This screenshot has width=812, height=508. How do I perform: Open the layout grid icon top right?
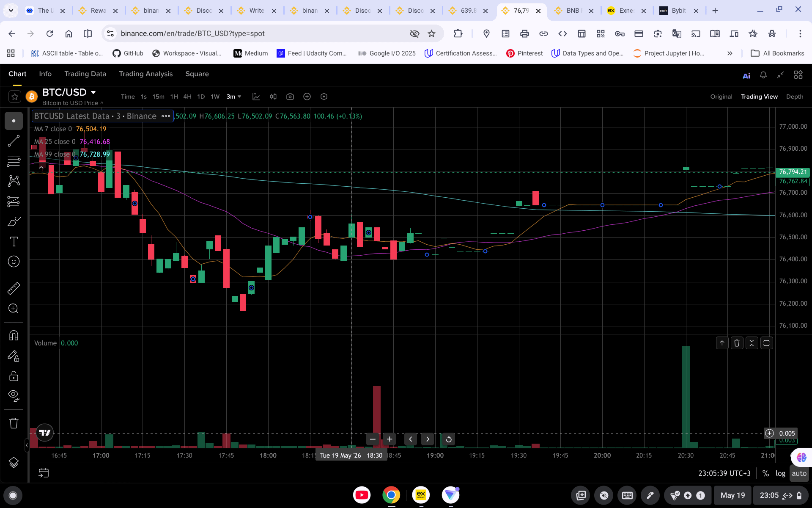[x=798, y=75]
